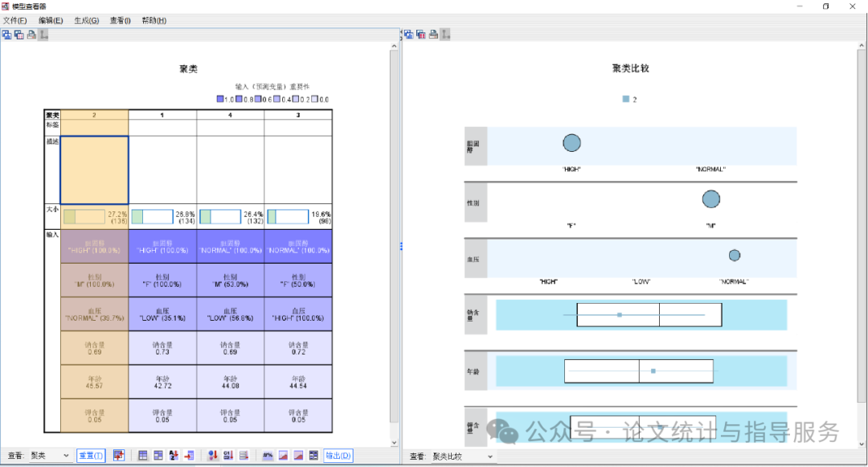
Task: Click 0.8 importance legend swatch
Action: (x=240, y=99)
